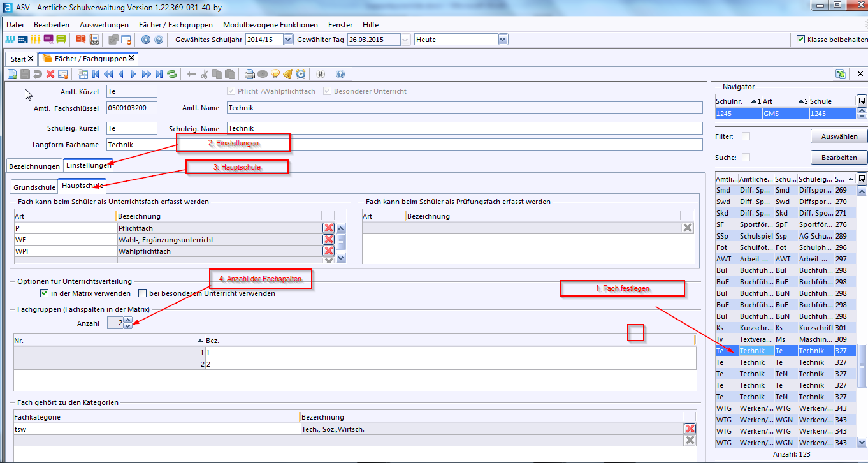Click the Langform Fachname input field

pyautogui.click(x=405, y=145)
